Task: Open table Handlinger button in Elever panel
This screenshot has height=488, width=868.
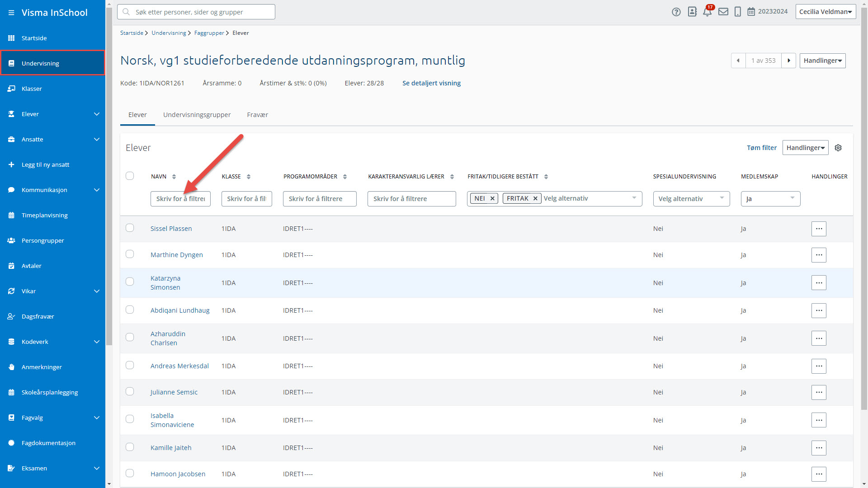Action: 805,148
